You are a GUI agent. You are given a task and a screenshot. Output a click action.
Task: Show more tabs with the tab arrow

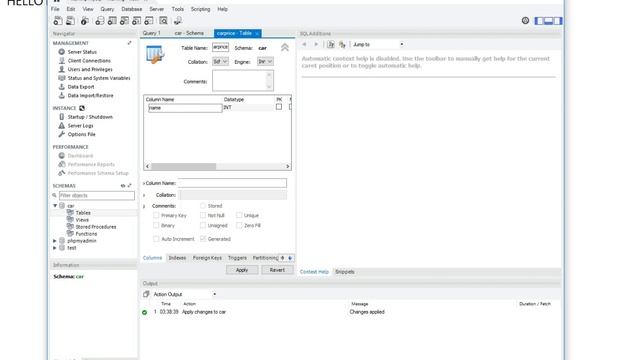[290, 258]
